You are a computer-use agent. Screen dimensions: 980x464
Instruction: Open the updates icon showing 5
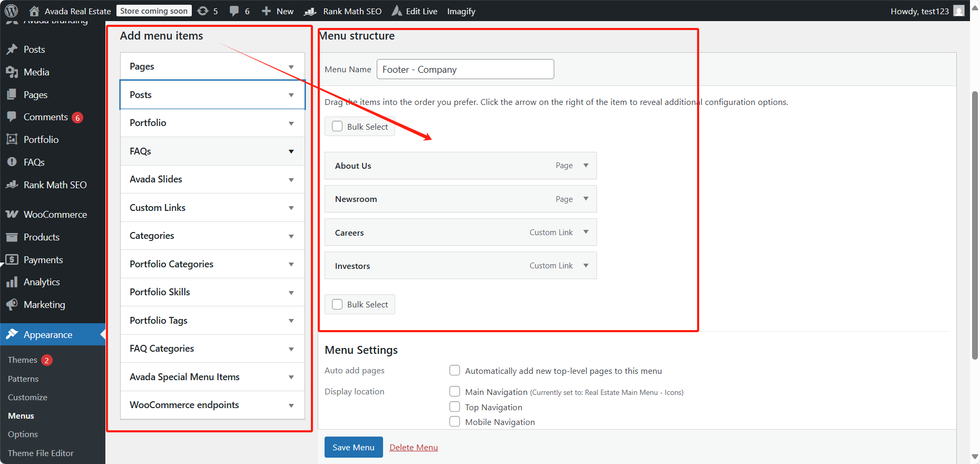[203, 11]
